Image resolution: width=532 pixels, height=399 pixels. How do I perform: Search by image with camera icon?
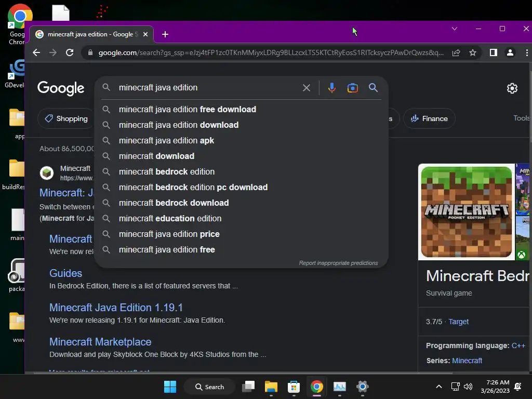353,88
